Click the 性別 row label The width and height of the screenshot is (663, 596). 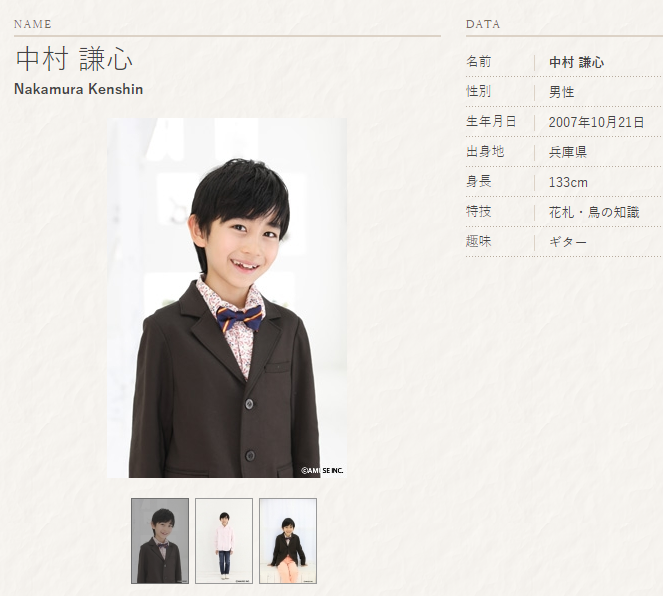[x=479, y=92]
